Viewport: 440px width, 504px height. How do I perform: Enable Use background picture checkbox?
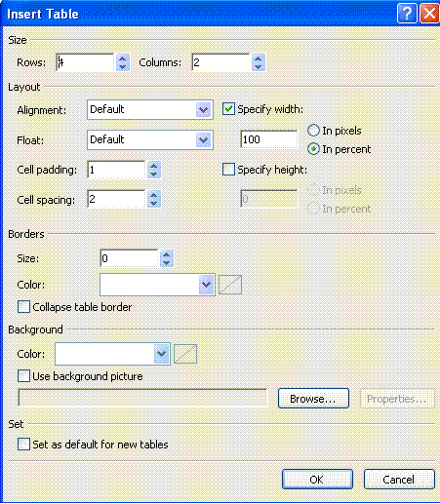[23, 376]
